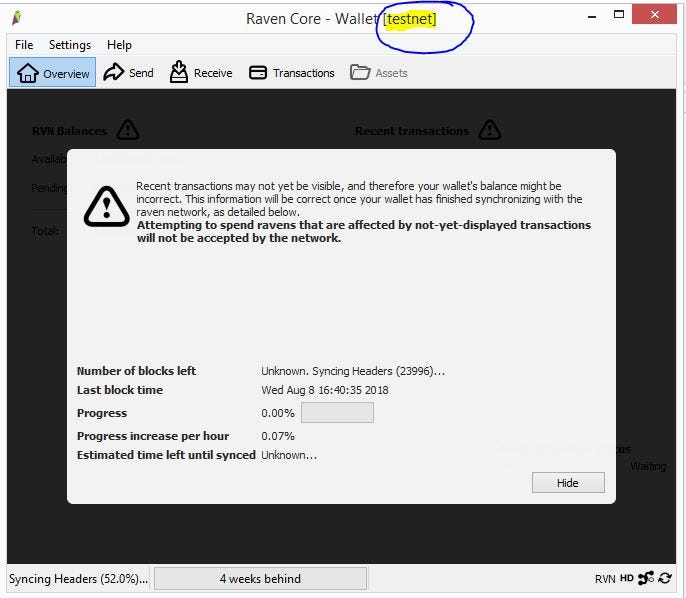Click the sync Progress bar in overlay
This screenshot has width=686, height=598.
click(337, 413)
